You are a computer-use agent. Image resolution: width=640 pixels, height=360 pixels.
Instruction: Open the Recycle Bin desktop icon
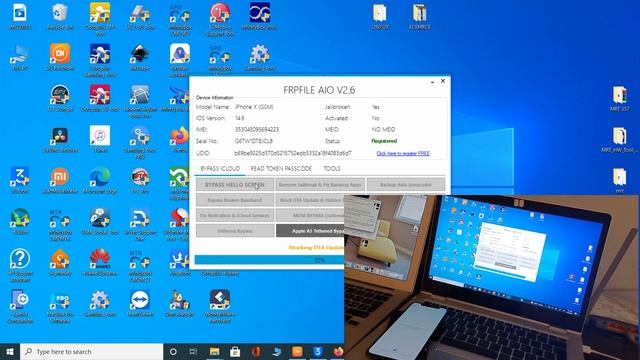[60, 17]
